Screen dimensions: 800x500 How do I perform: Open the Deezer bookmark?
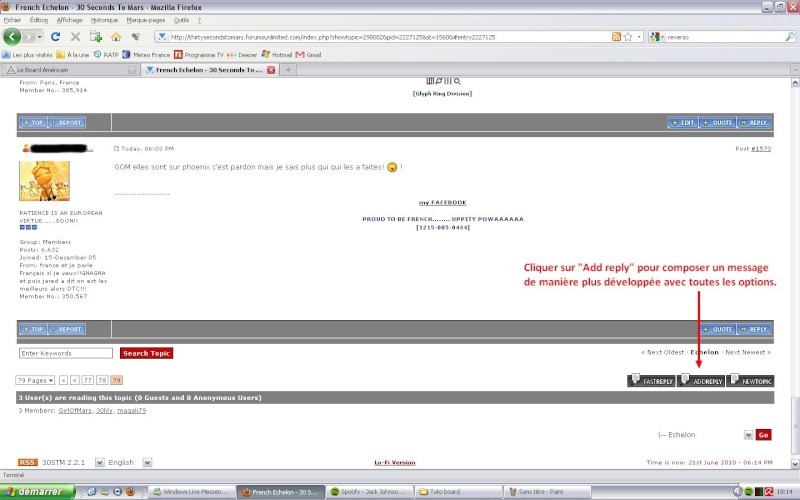(x=242, y=55)
